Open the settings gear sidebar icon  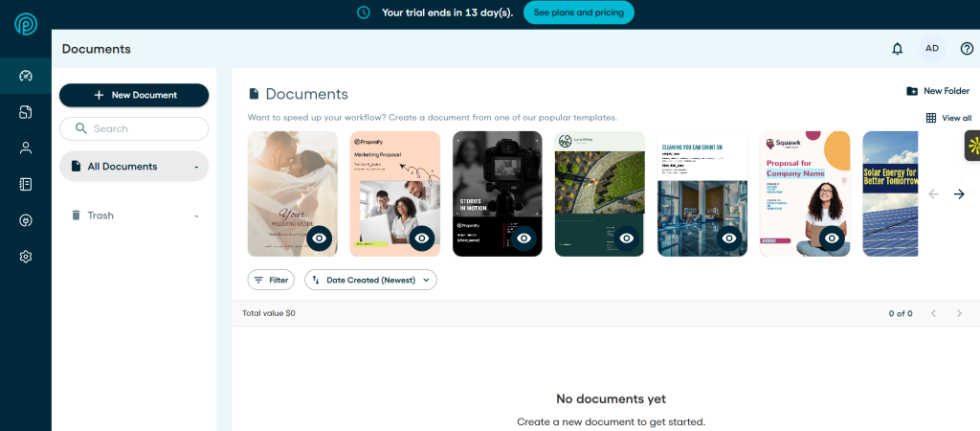click(26, 257)
